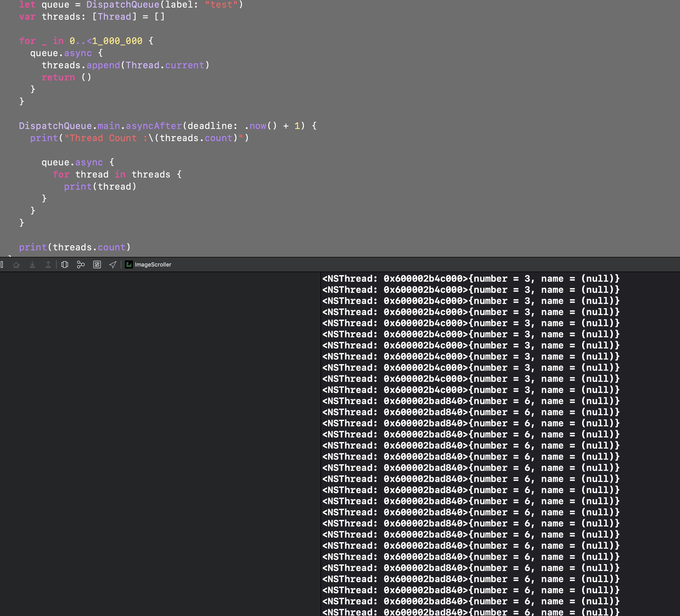
Task: Open the Debug Memory Graph tool
Action: coord(81,265)
